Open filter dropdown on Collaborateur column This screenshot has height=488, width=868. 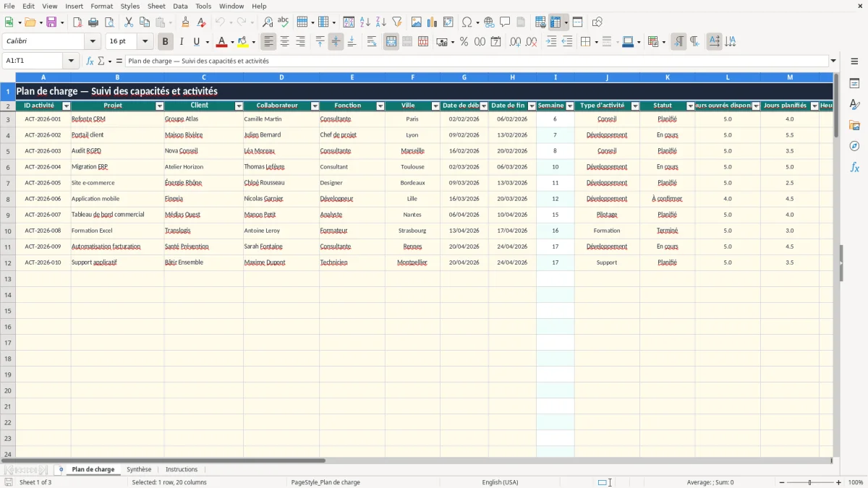pos(315,106)
